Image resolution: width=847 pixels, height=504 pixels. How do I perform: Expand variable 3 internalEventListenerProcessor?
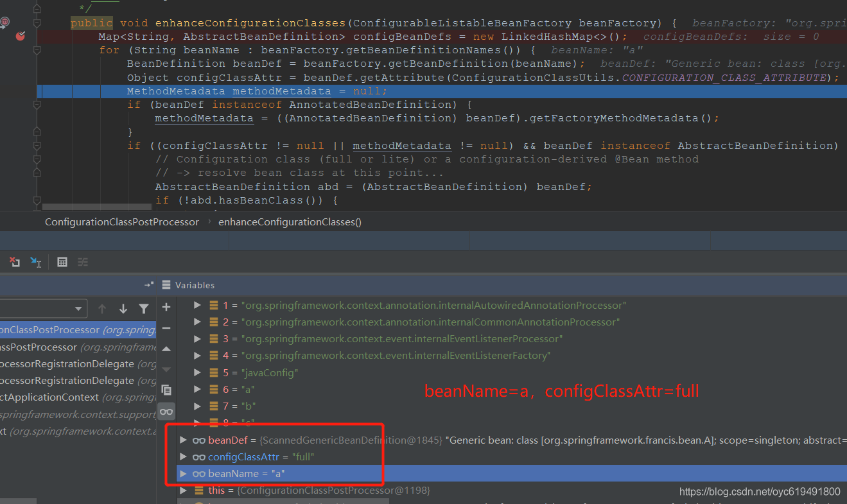[x=197, y=338]
